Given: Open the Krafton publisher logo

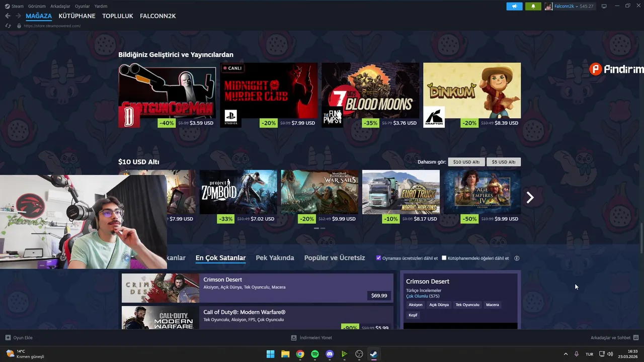Looking at the screenshot, I should click(434, 117).
